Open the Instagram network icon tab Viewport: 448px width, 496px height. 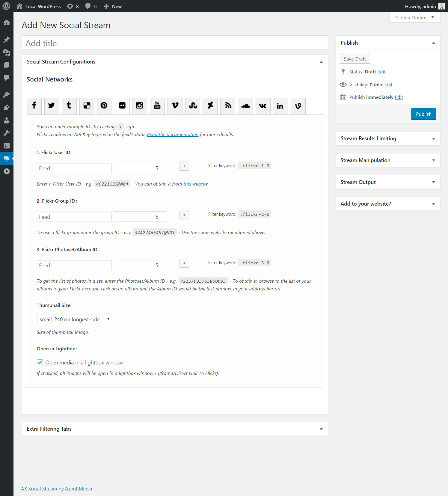click(140, 106)
